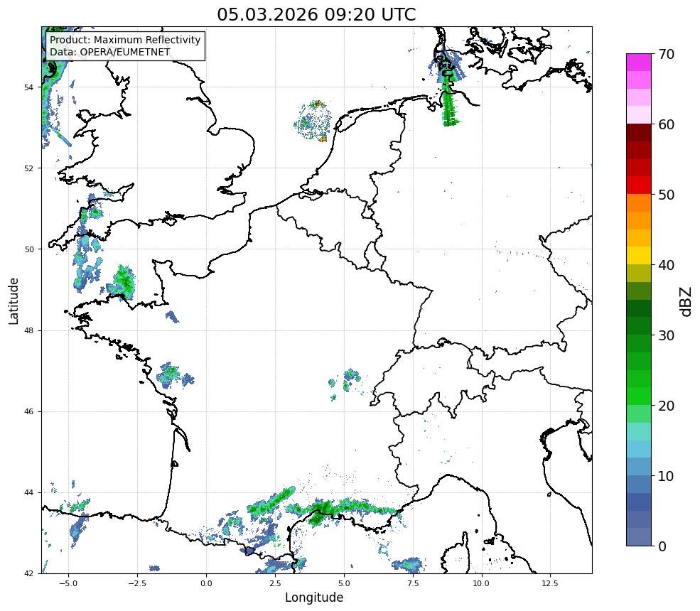Click latitude tick label 50
This screenshot has width=700, height=611.
pyautogui.click(x=28, y=249)
